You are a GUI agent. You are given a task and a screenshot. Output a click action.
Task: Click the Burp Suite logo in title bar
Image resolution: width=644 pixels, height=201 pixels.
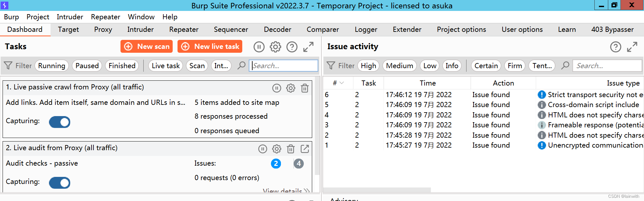pos(4,5)
